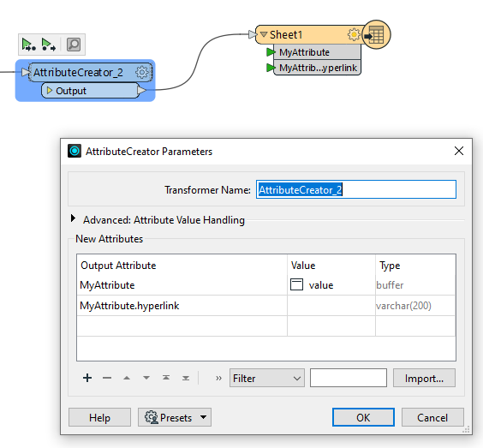Move attribute row down one position
This screenshot has width=483, height=448.
146,378
